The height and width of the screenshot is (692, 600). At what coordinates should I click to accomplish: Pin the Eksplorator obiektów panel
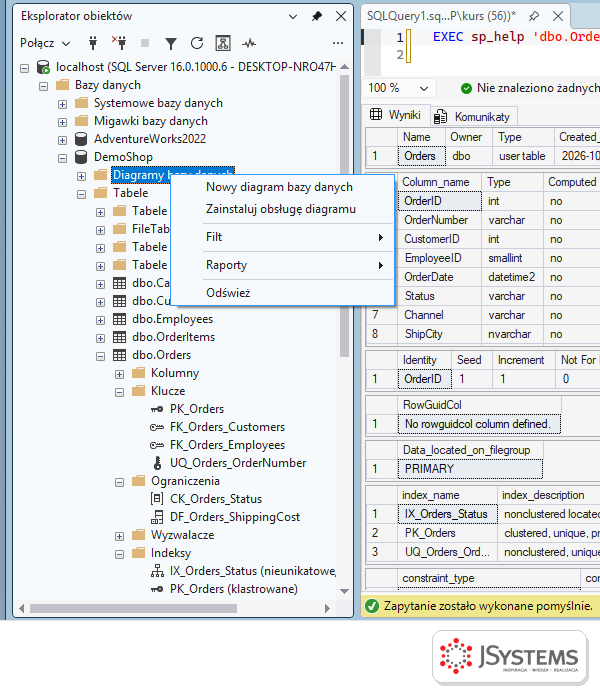tap(317, 16)
